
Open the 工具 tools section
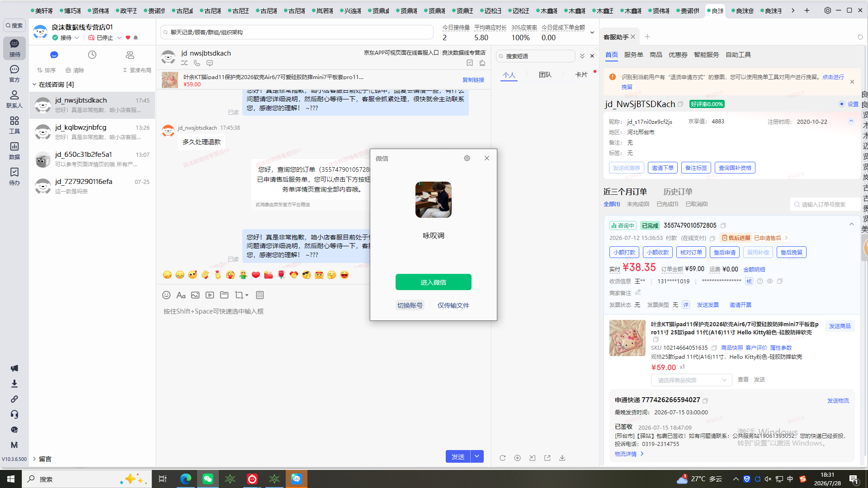[14, 125]
